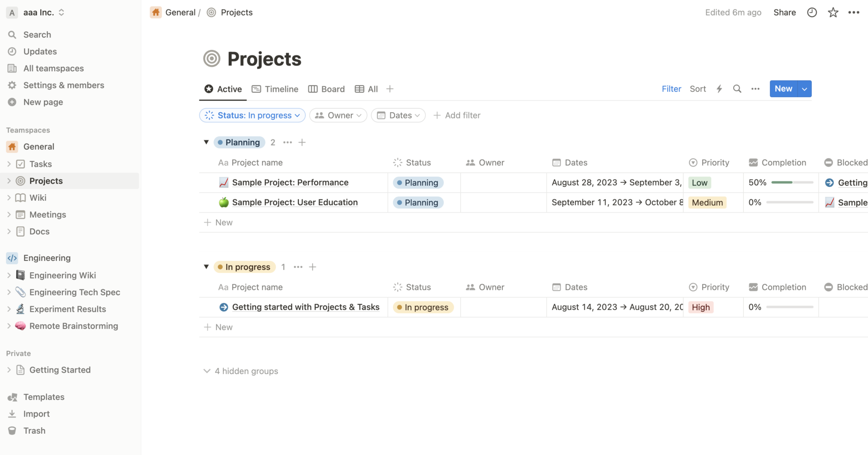This screenshot has height=455, width=868.
Task: Expand the Engineering Wiki tree item
Action: (x=9, y=275)
